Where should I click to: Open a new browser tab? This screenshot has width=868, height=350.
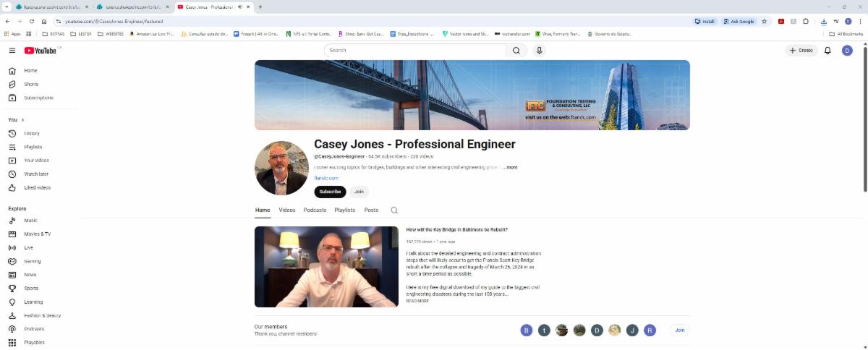pos(260,7)
